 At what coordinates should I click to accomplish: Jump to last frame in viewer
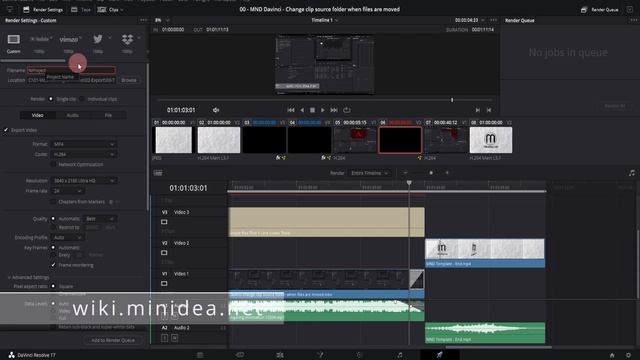click(334, 110)
